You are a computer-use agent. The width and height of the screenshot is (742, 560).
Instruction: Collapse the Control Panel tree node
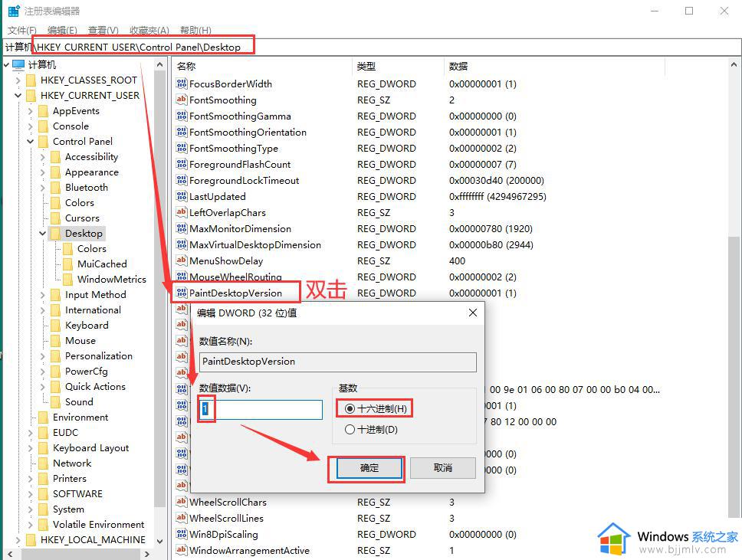[31, 142]
